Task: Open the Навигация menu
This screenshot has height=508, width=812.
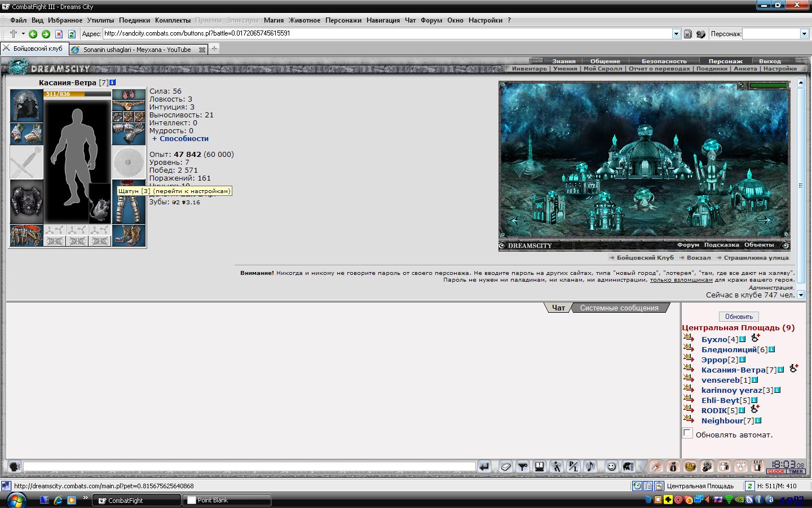Action: pos(383,20)
